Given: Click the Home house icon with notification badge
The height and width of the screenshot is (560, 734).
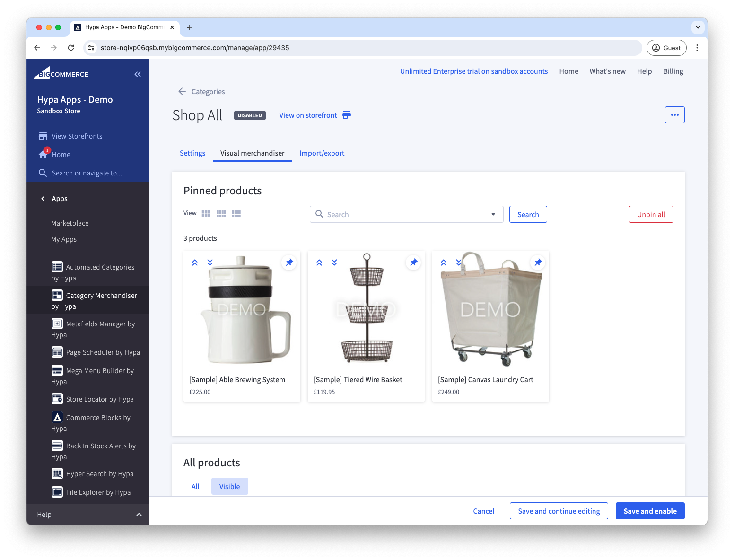Looking at the screenshot, I should (43, 154).
